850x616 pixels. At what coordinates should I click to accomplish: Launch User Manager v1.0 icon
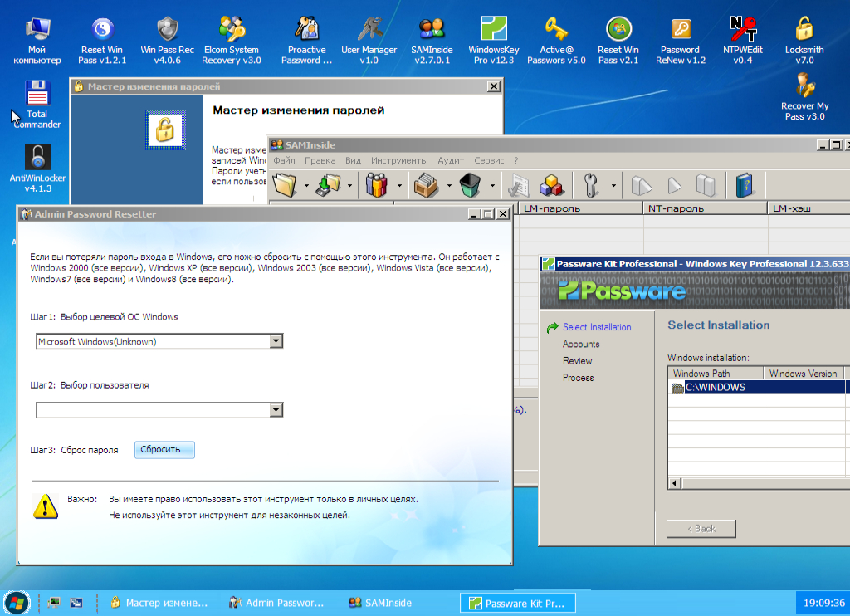click(x=369, y=41)
